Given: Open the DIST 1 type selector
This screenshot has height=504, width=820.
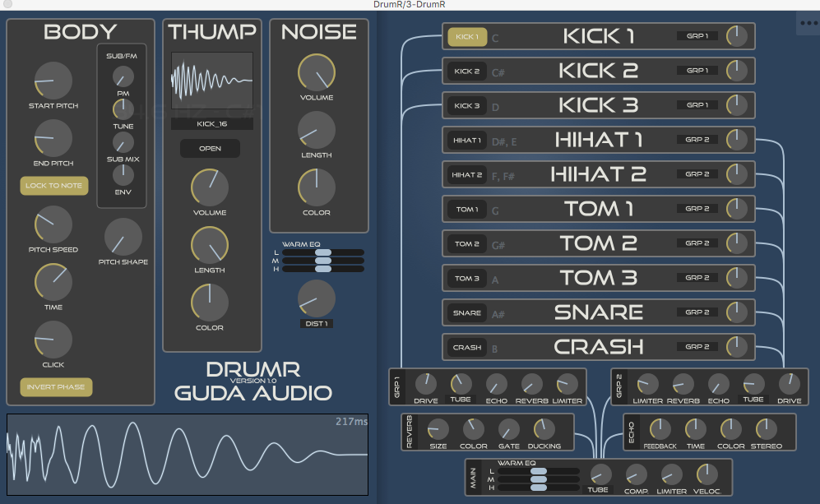Looking at the screenshot, I should pyautogui.click(x=317, y=324).
